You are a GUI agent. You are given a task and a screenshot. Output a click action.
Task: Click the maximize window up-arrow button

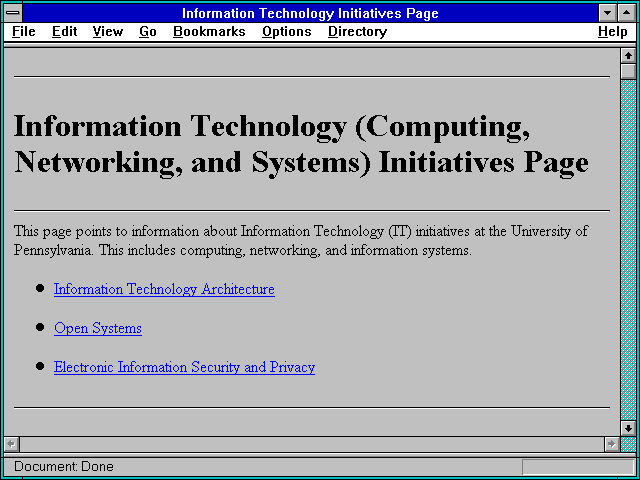[627, 13]
